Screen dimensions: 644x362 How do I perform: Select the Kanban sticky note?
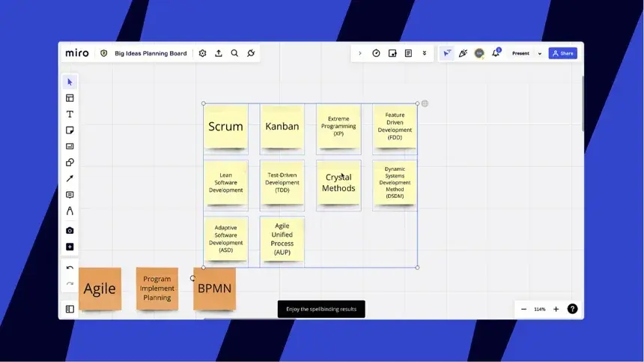282,127
